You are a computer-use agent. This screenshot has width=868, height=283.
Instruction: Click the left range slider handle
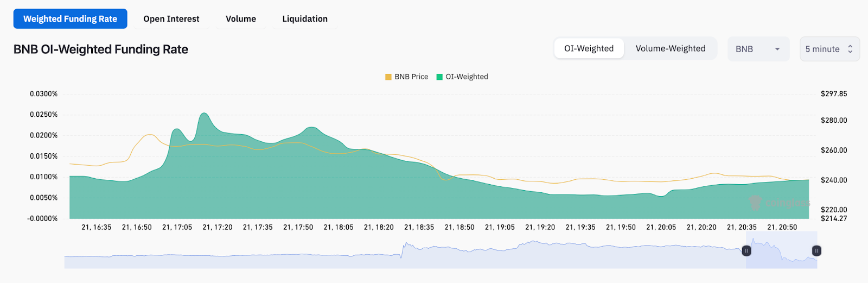click(746, 251)
